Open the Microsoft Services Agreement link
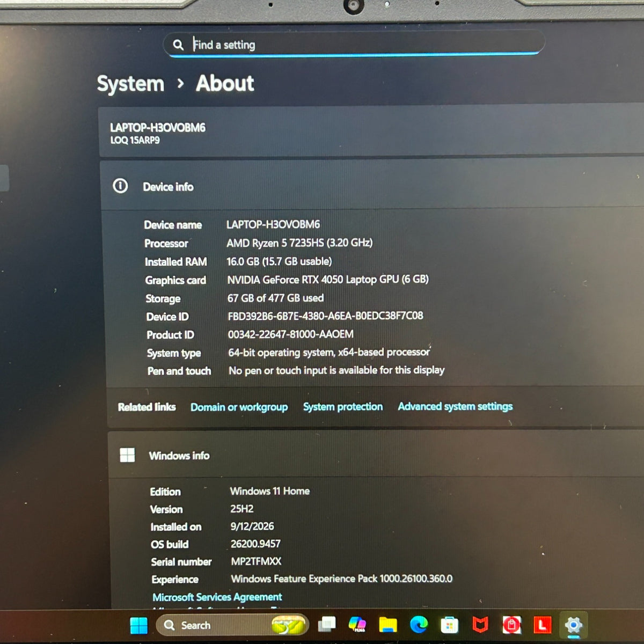 tap(217, 597)
